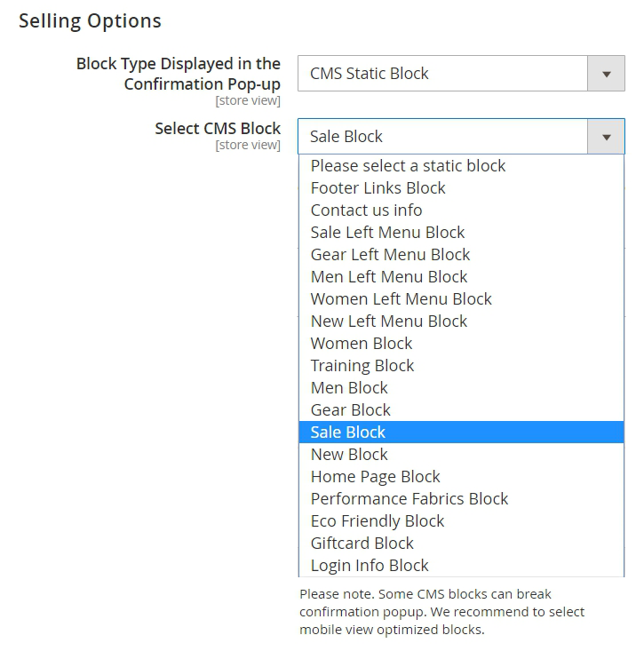This screenshot has height=651, width=644.
Task: Select Sale Left Menu Block
Action: click(387, 233)
